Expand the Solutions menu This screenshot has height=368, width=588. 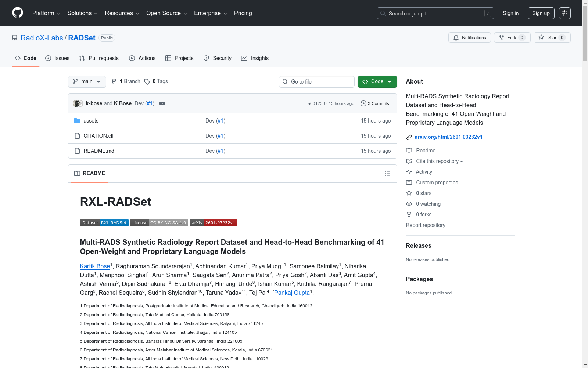[83, 13]
